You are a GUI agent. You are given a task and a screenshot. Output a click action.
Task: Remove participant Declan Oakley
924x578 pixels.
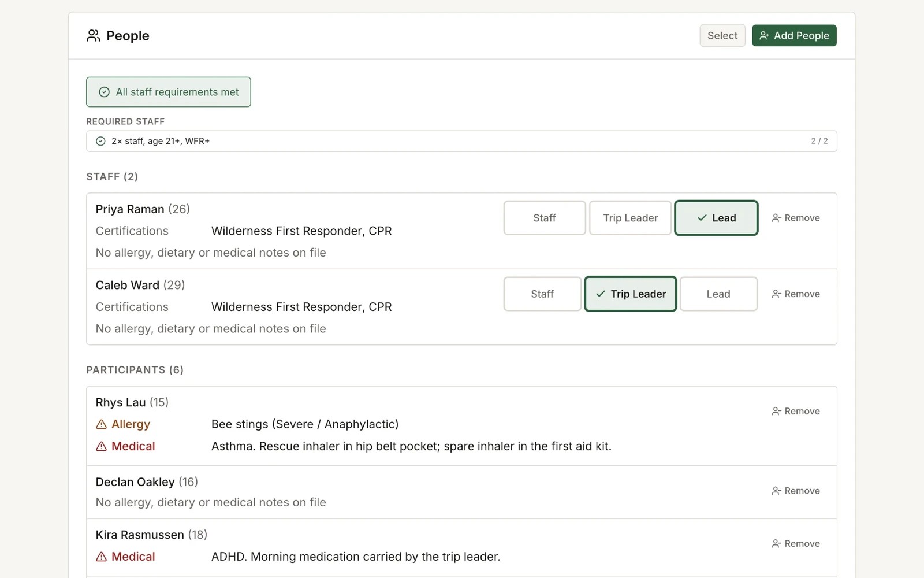(796, 491)
